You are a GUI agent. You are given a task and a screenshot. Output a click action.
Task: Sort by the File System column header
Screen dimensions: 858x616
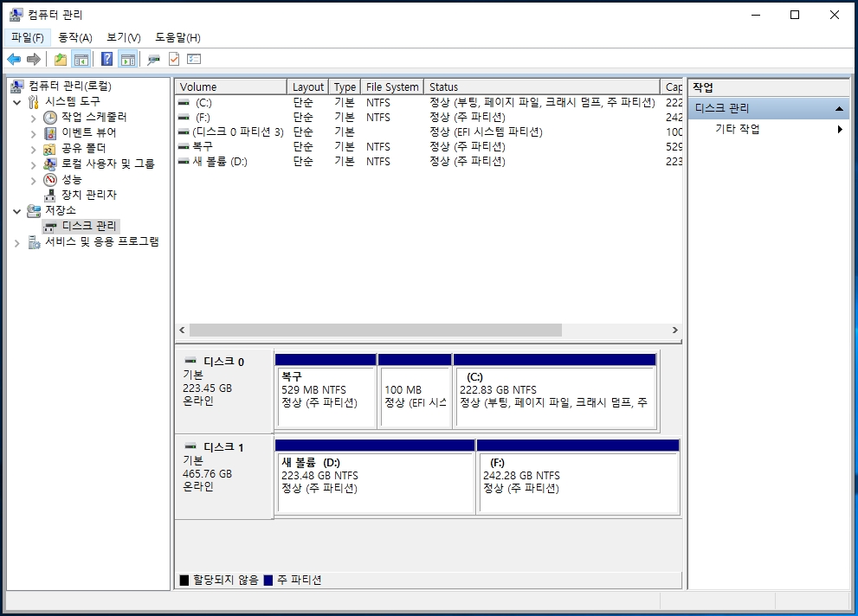click(x=392, y=87)
